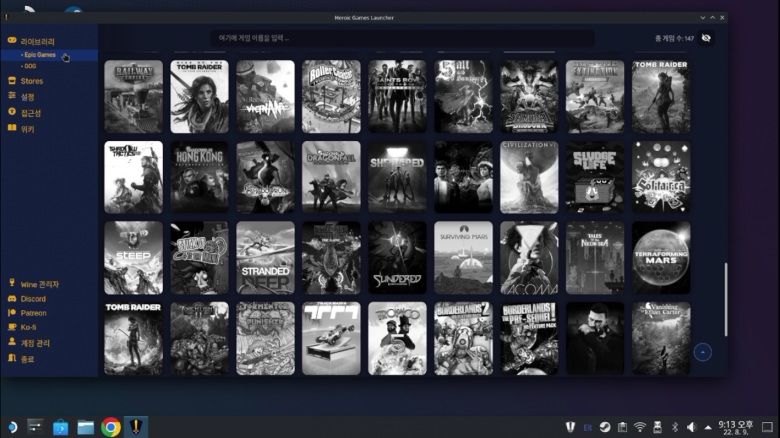
Task: Open Tropico 5 game card
Action: [x=397, y=338]
